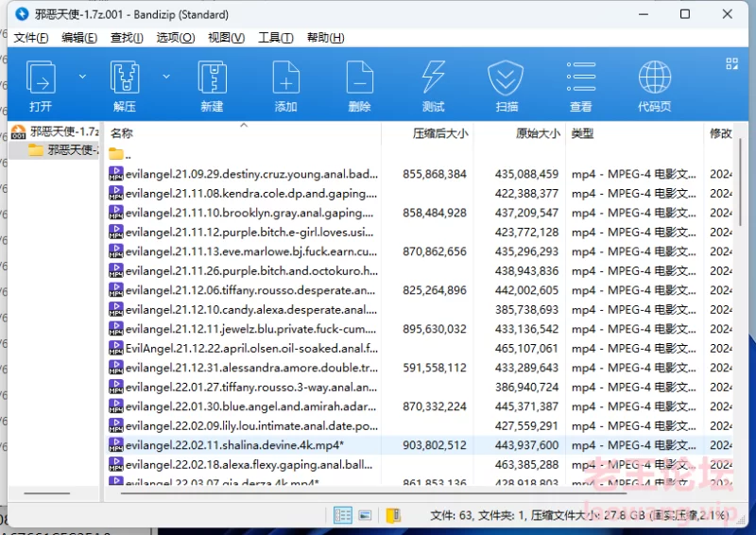Select the evilangel.22.01.27.tiffany.rousso file name

[x=251, y=387]
